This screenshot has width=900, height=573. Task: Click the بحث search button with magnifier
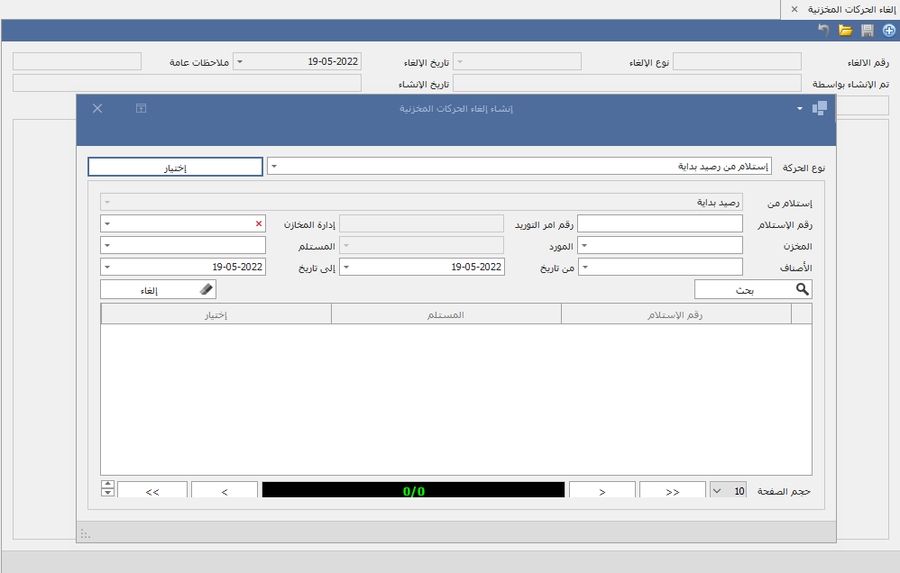click(753, 289)
